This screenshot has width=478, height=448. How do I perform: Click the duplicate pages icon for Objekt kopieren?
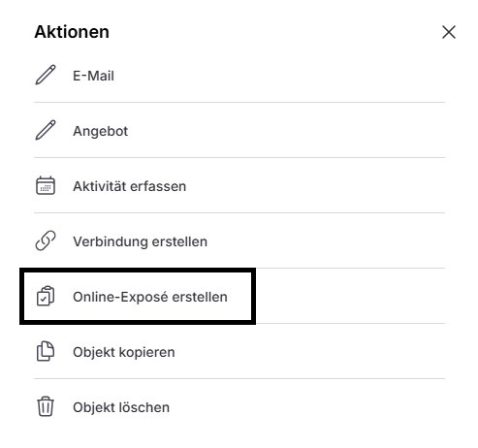pyautogui.click(x=46, y=351)
